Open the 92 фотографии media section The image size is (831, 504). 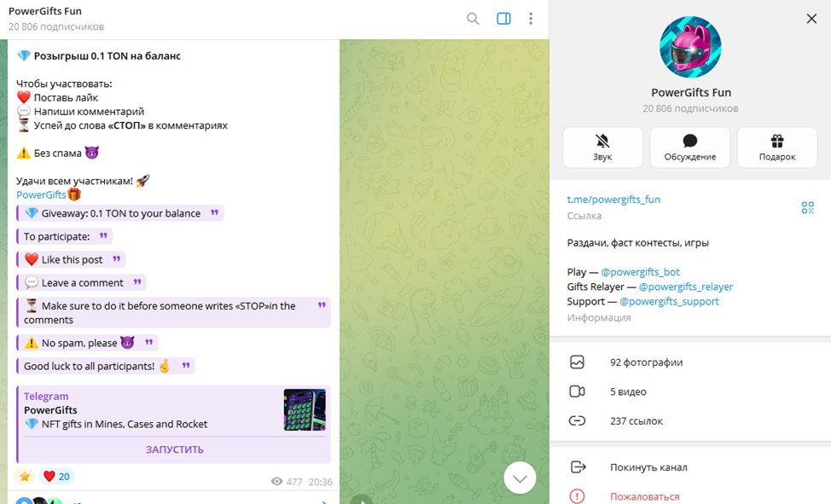click(690, 362)
